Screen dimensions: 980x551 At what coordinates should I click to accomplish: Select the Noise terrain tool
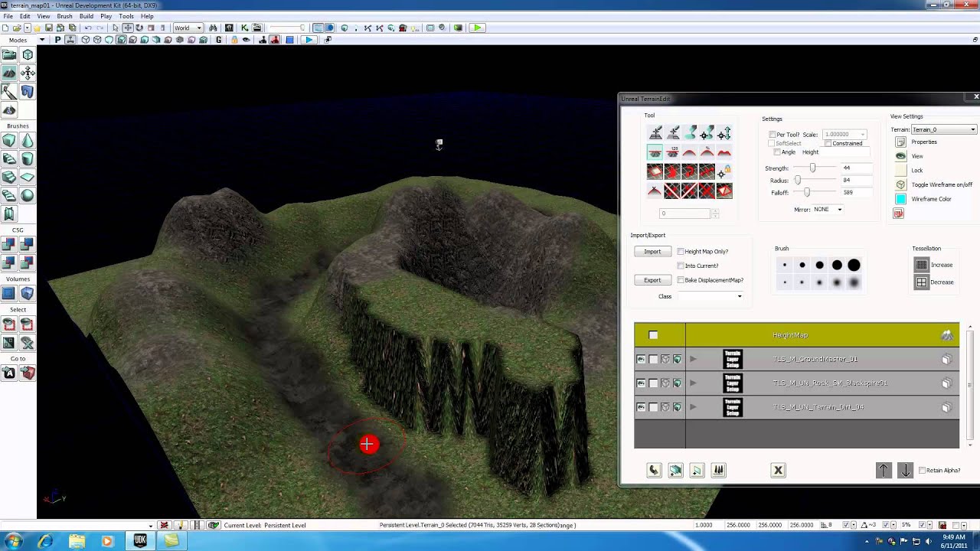point(724,152)
